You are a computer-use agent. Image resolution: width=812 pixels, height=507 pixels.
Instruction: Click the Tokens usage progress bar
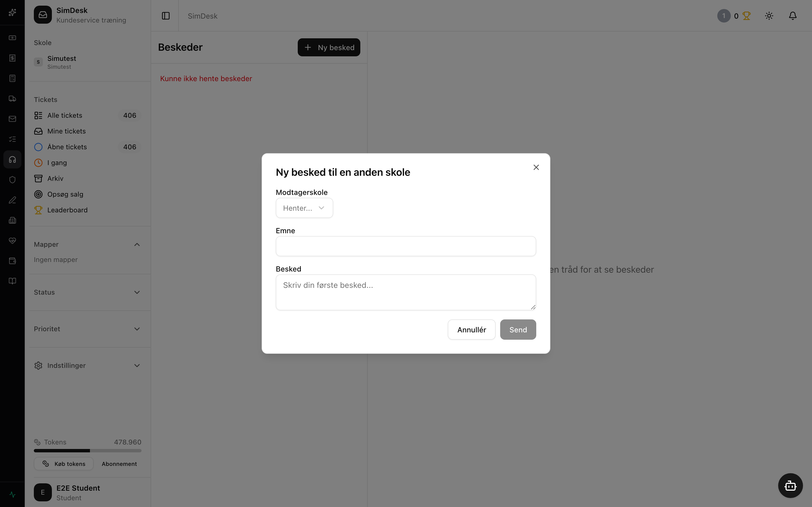[88, 451]
